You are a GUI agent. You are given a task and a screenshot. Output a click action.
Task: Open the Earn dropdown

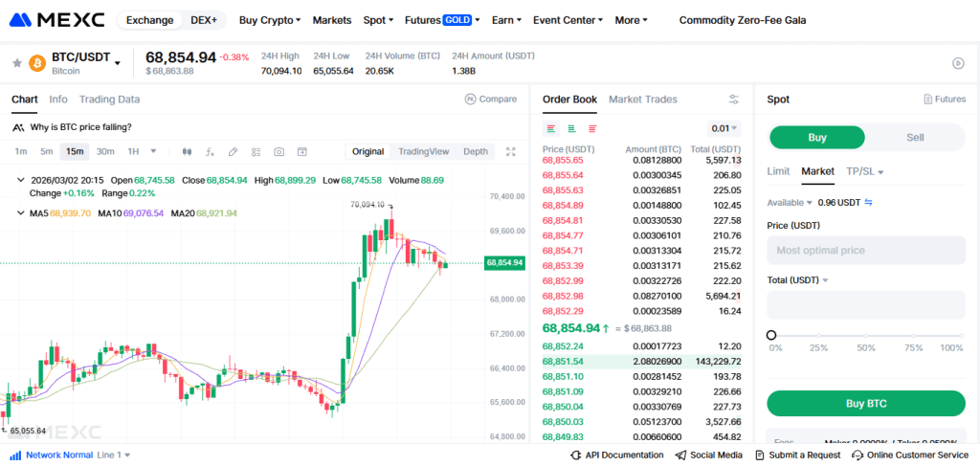click(506, 20)
